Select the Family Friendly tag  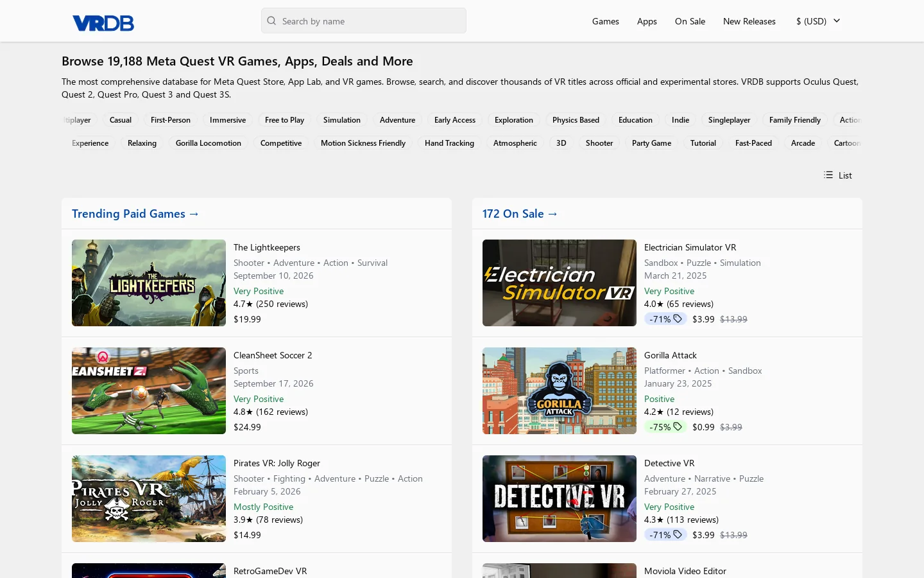pos(795,120)
